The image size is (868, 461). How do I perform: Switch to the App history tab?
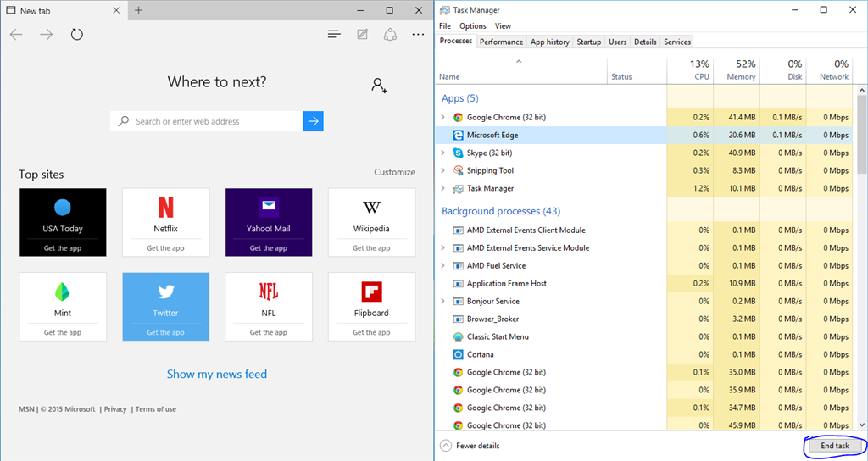click(549, 42)
